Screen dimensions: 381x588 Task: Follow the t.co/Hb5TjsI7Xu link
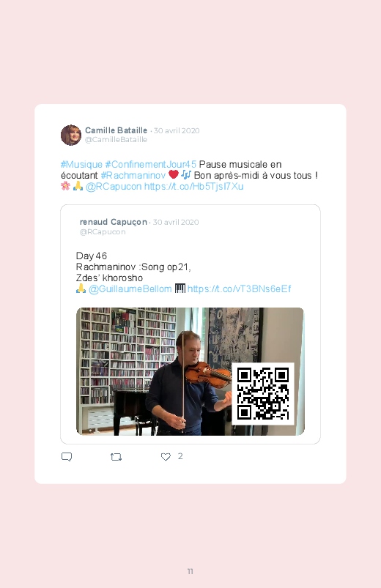193,187
